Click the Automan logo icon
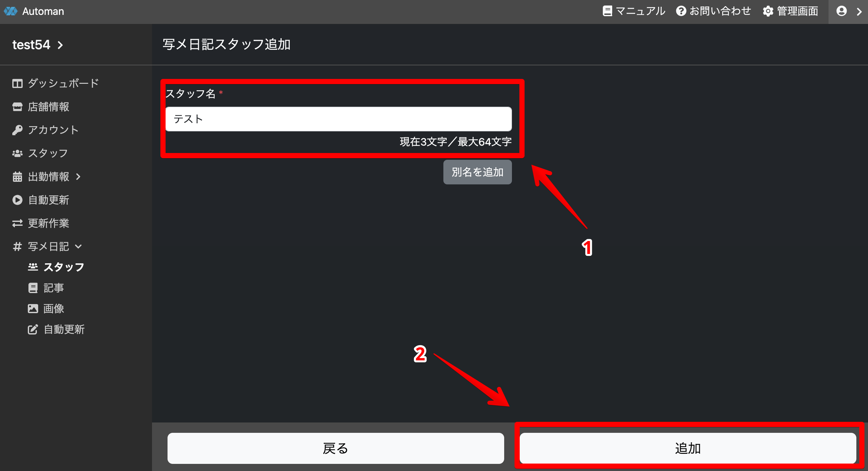The height and width of the screenshot is (471, 868). [x=10, y=11]
